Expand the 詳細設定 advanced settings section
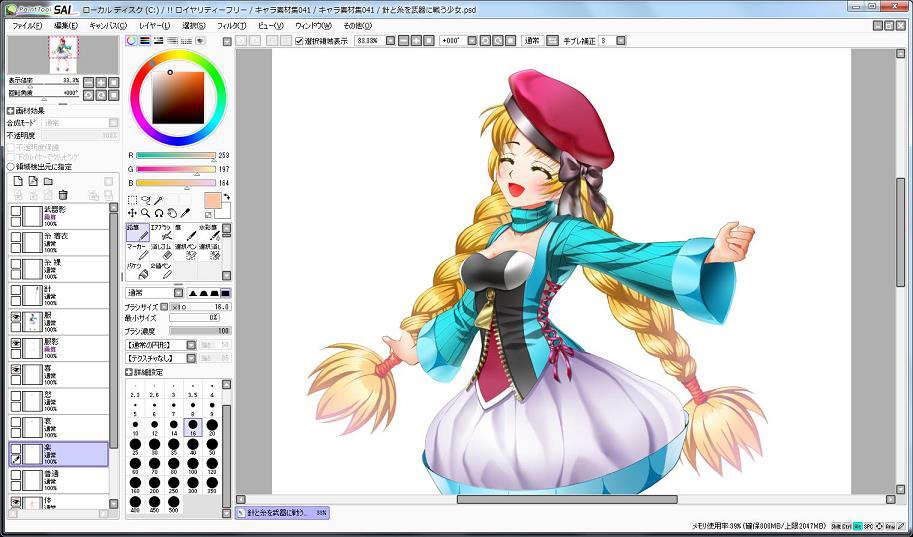 (x=130, y=372)
